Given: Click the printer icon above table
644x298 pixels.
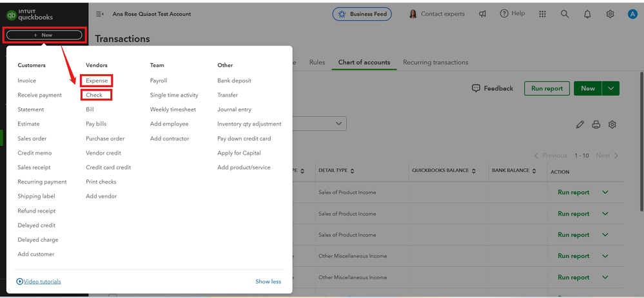Looking at the screenshot, I should click(596, 124).
